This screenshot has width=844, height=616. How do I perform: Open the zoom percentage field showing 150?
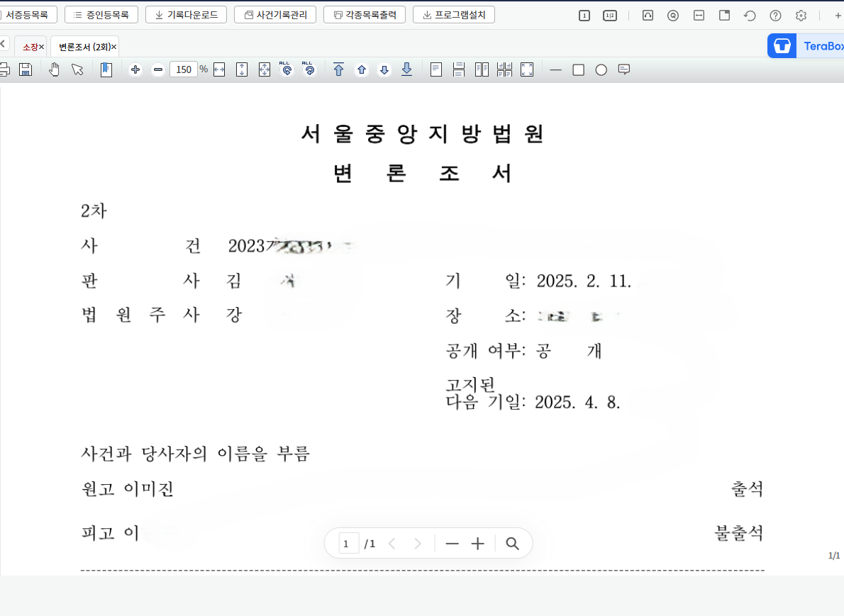184,69
